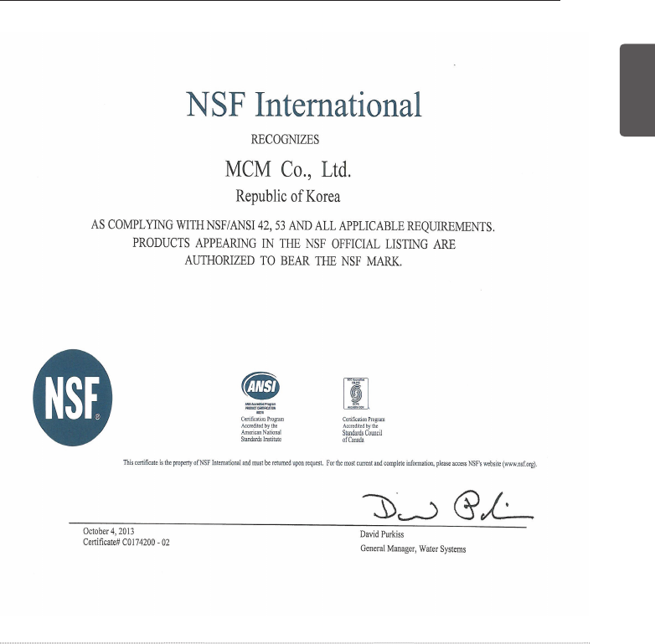The height and width of the screenshot is (644, 655).
Task: Click 'Certificate# C0174200 - 02'
Action: pyautogui.click(x=126, y=542)
